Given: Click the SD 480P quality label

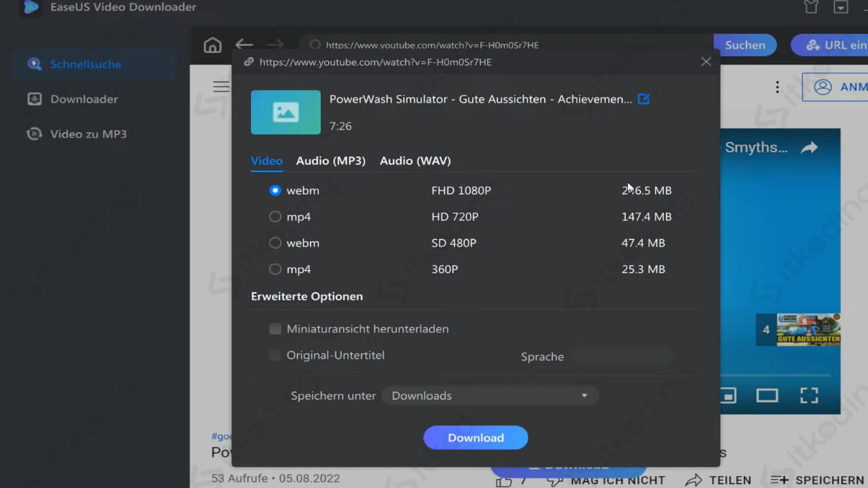Looking at the screenshot, I should [x=454, y=243].
